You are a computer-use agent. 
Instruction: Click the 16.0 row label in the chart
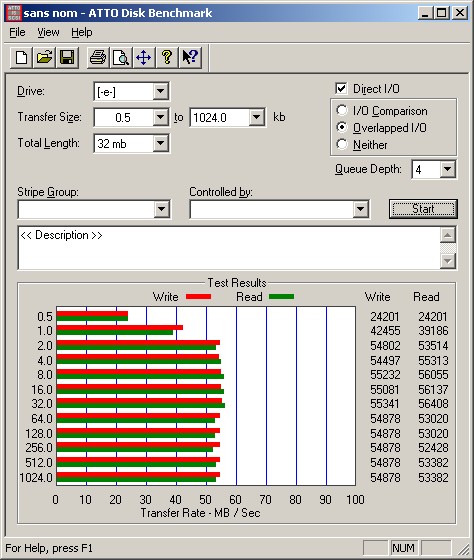[42, 389]
